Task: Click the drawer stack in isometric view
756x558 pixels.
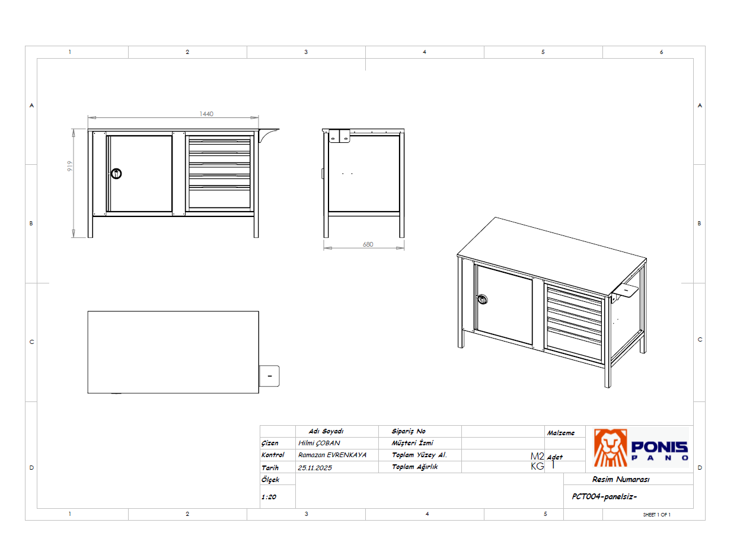Action: pos(574,323)
